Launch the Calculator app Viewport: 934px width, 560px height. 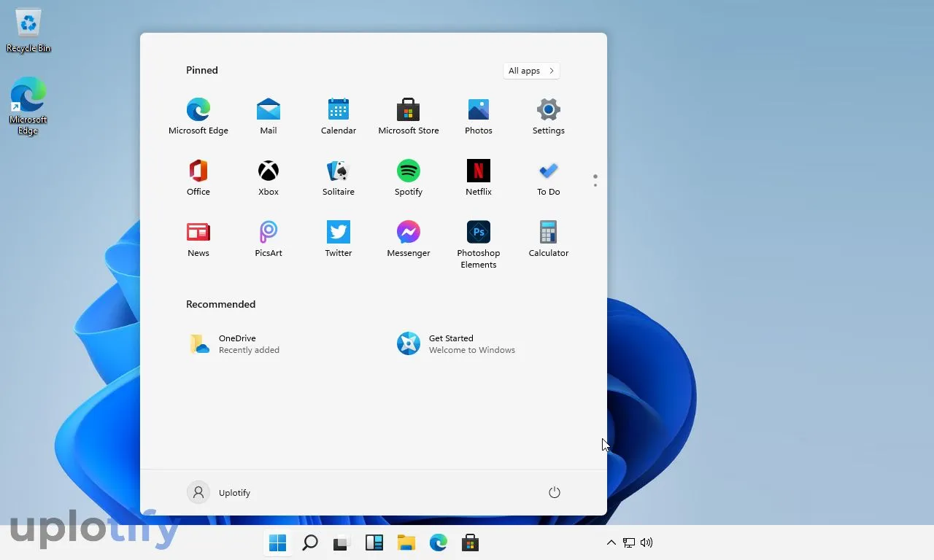pos(549,239)
